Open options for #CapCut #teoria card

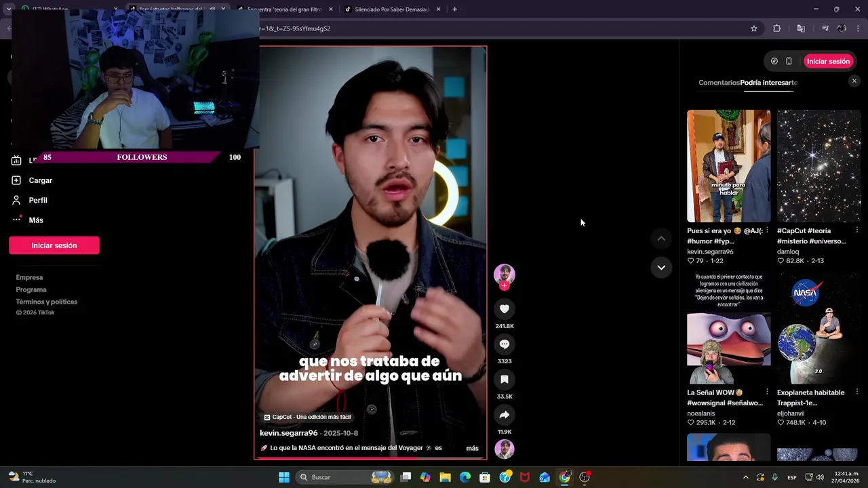(x=856, y=230)
